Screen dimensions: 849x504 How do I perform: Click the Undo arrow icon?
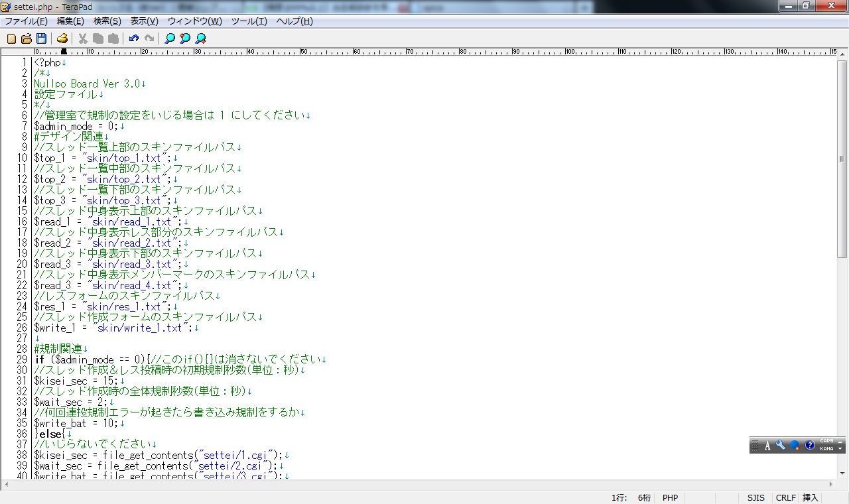[x=134, y=38]
